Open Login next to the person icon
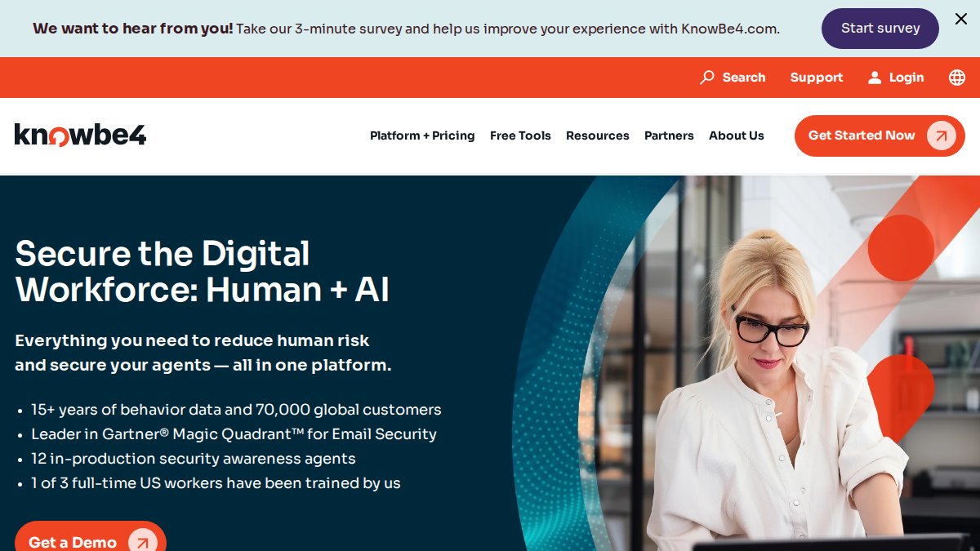This screenshot has height=551, width=980. point(896,78)
